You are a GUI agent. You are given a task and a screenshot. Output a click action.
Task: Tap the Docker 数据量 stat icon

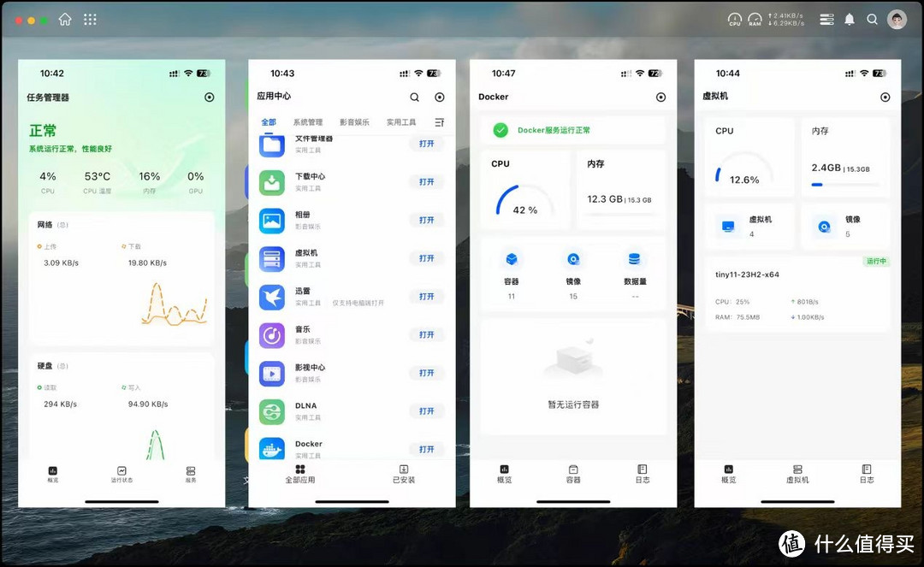(635, 259)
